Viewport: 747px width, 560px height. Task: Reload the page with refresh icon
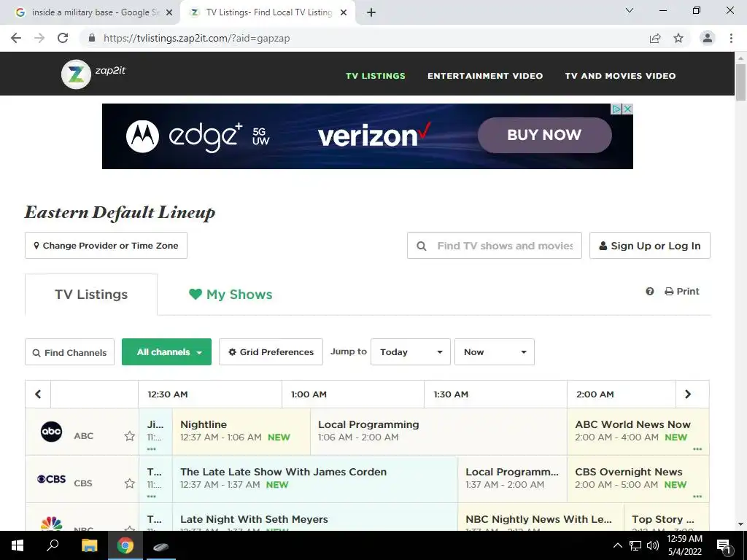[63, 38]
